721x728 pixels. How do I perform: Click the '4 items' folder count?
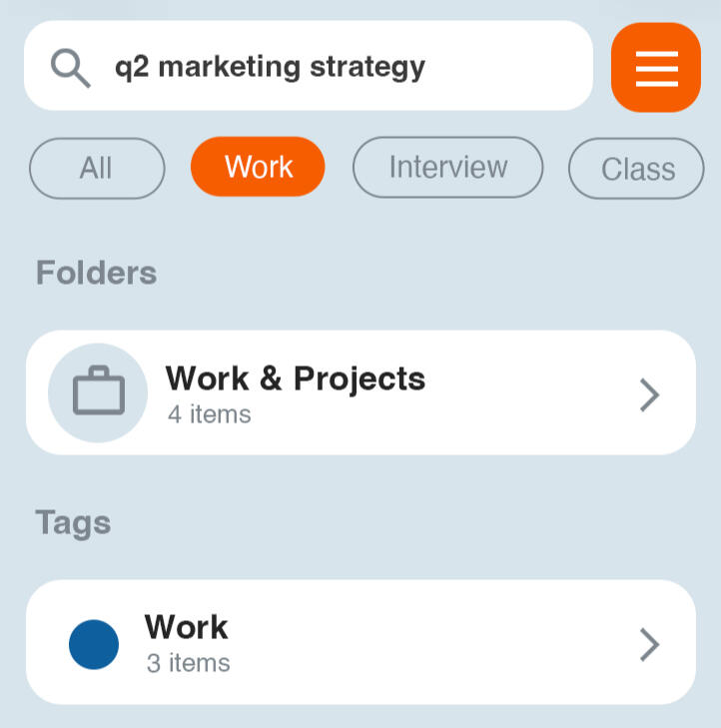coord(209,413)
